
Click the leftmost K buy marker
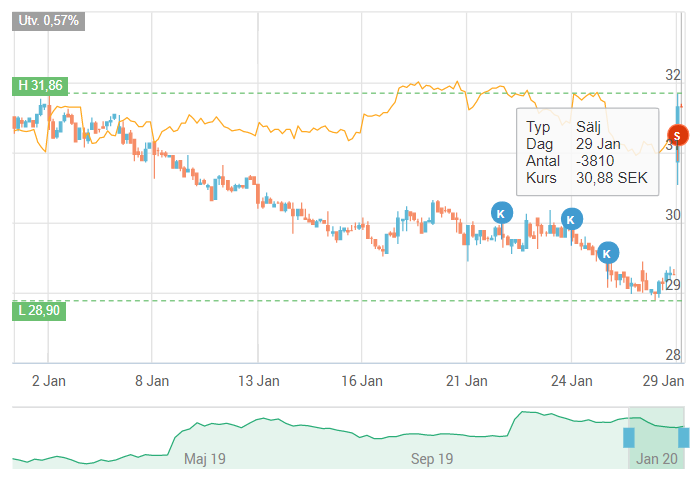[502, 212]
